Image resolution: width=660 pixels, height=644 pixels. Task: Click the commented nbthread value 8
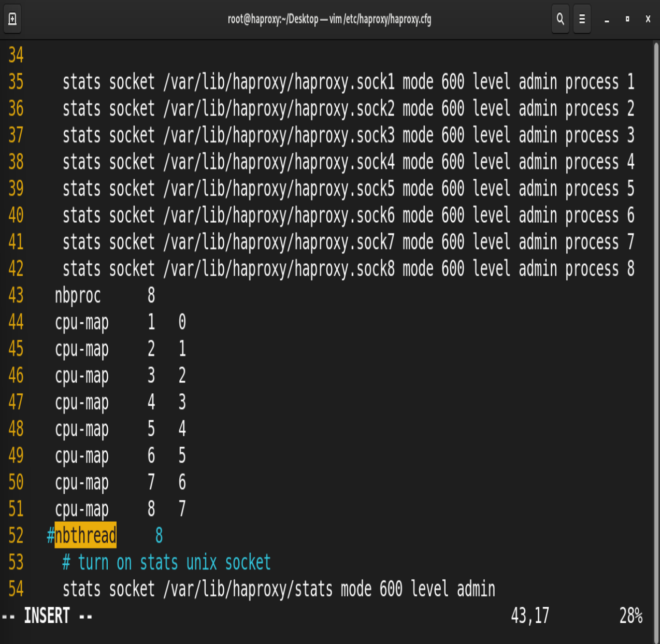159,536
